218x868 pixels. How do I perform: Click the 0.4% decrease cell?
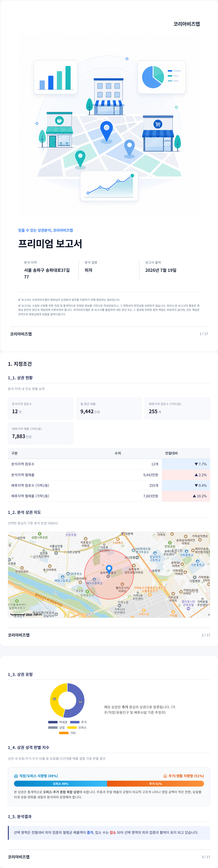186,486
